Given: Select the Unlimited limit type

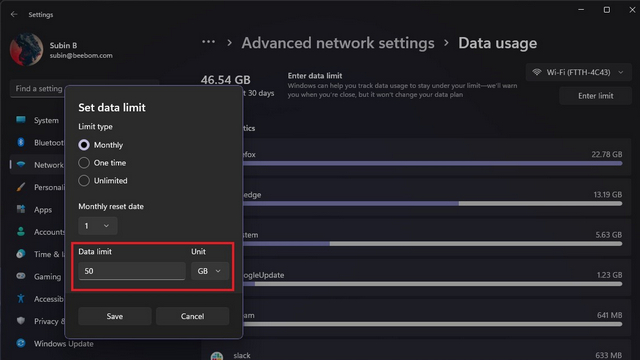Looking at the screenshot, I should pos(84,180).
